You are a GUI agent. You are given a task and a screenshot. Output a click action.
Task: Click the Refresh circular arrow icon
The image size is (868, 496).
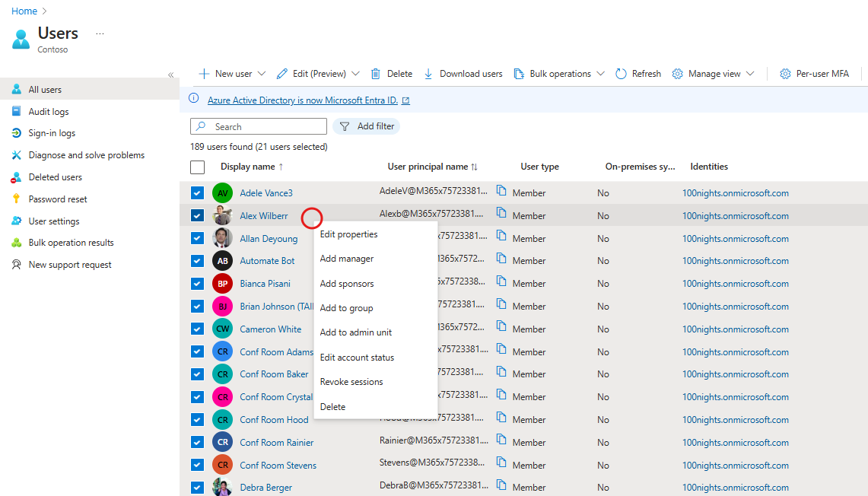pyautogui.click(x=621, y=74)
